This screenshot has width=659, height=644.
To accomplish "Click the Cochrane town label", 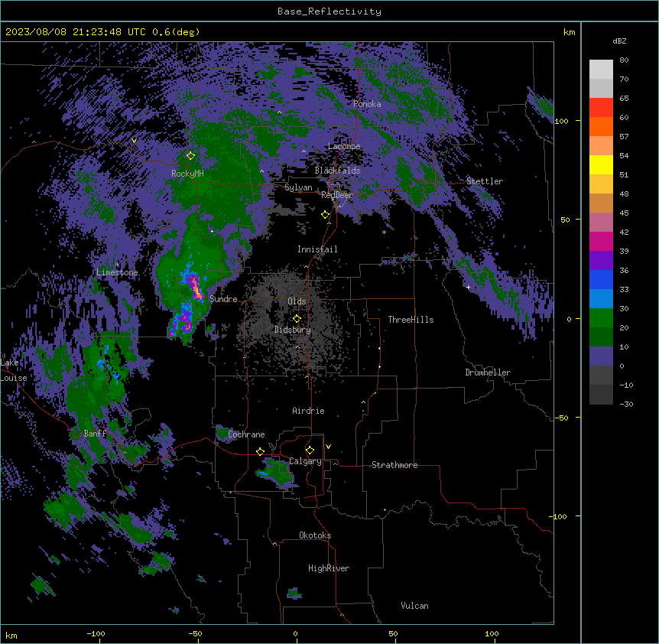I will click(246, 434).
